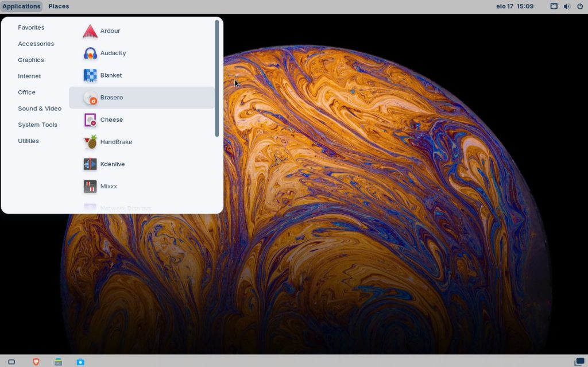Launch the Cheese webcam app

pyautogui.click(x=142, y=119)
